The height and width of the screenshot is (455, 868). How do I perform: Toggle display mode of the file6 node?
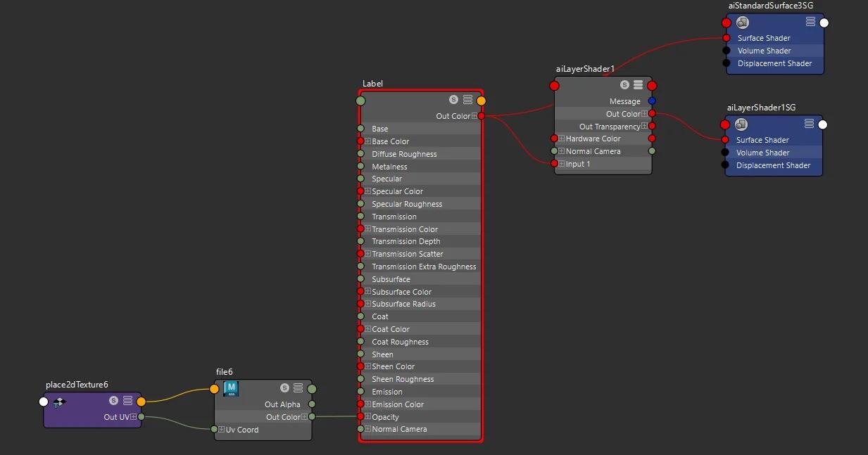pos(297,387)
